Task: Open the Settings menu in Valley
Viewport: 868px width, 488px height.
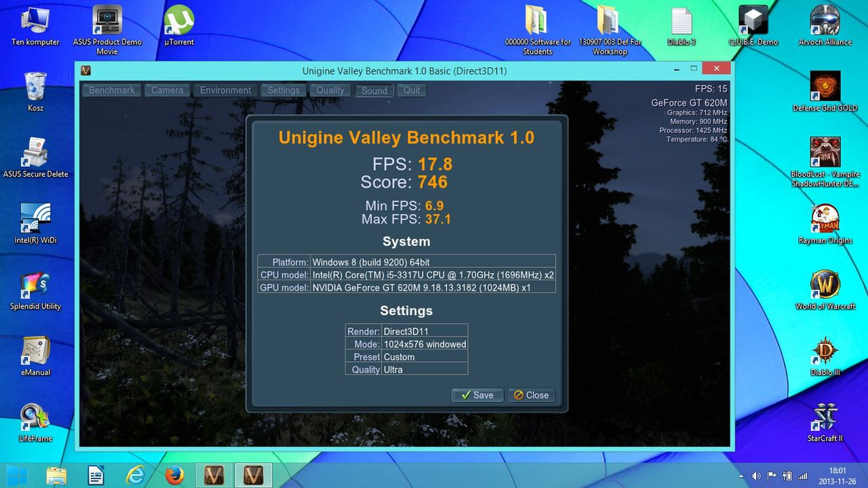Action: click(283, 90)
